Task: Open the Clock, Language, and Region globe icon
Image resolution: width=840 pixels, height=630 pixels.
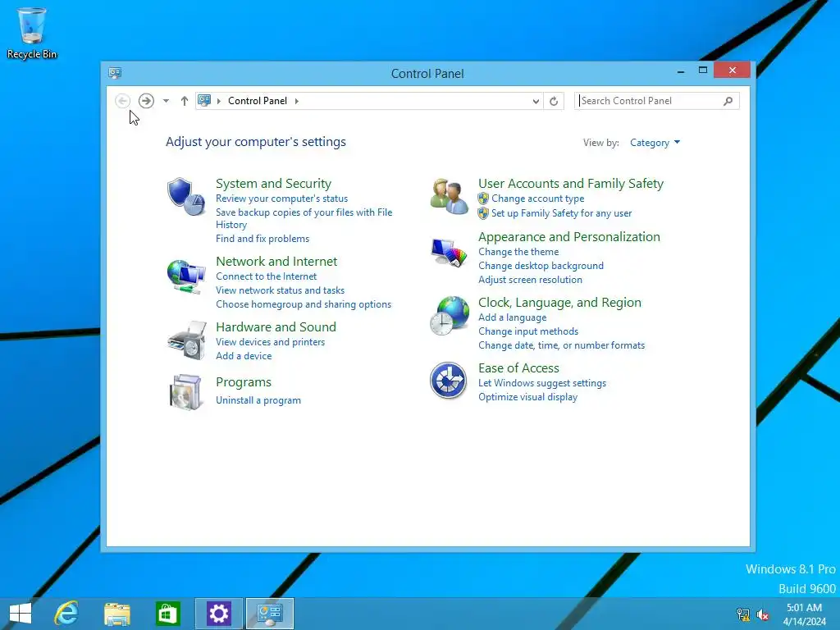Action: [449, 316]
